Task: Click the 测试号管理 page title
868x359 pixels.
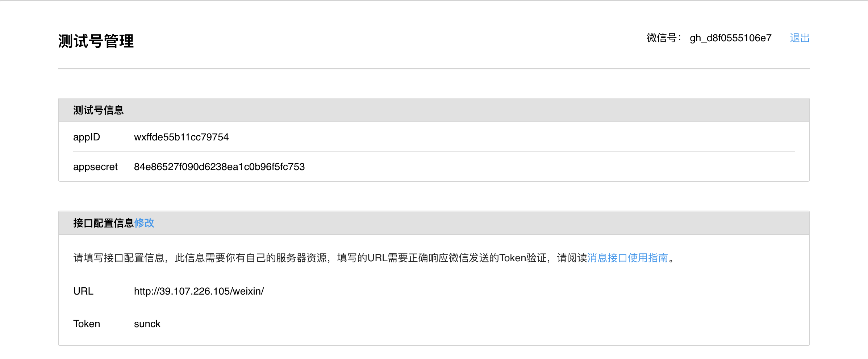Action: (96, 41)
